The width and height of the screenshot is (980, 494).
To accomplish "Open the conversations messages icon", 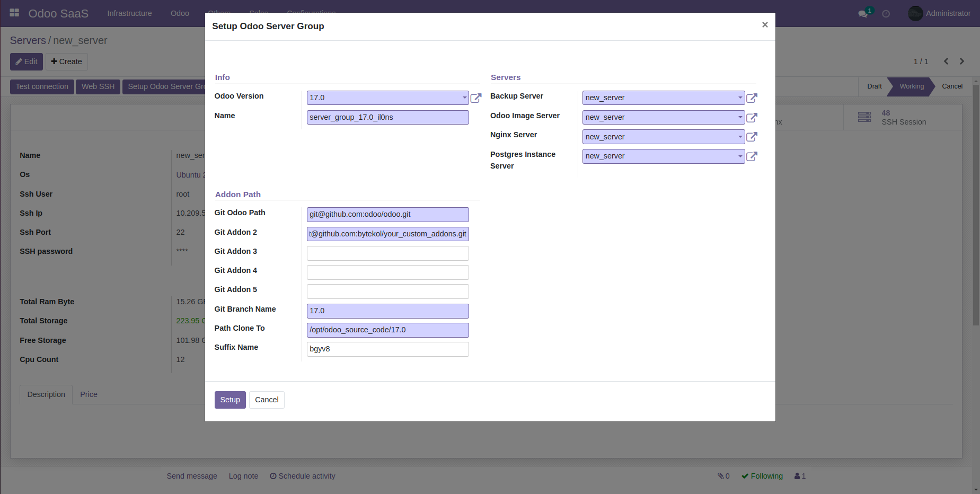I will 862,14.
